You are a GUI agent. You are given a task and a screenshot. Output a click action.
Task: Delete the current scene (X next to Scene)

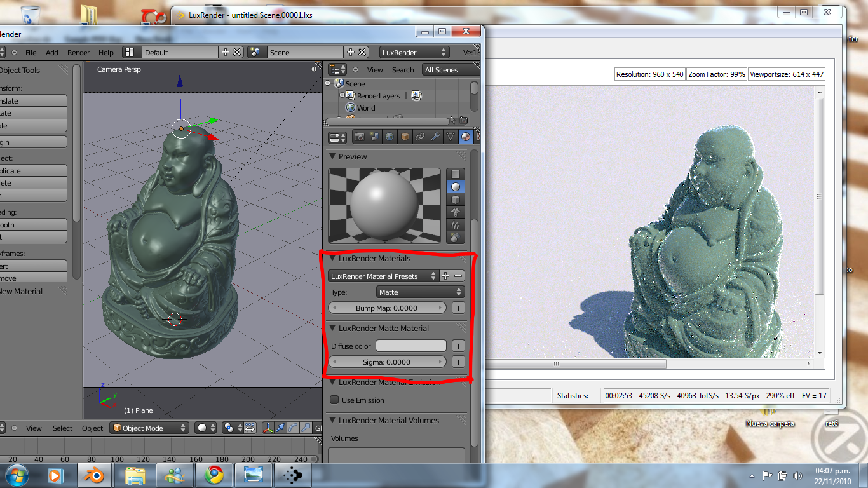(362, 53)
